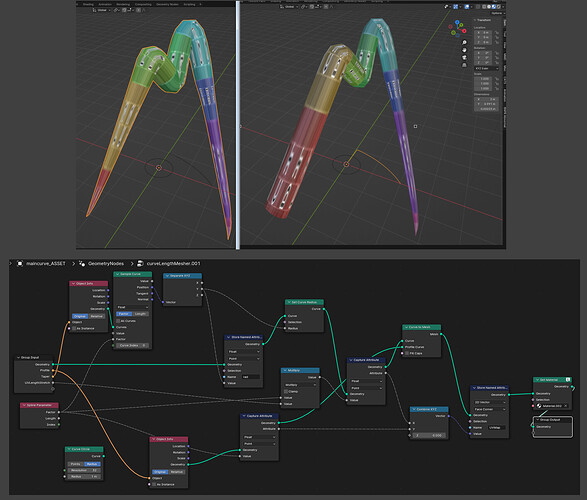587x500 pixels.
Task: Click the white icon on Set Material header
Action: pyautogui.click(x=568, y=379)
